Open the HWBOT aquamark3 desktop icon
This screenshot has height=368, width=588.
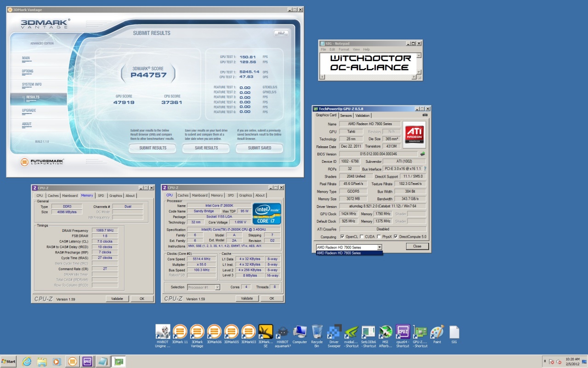[x=283, y=332]
